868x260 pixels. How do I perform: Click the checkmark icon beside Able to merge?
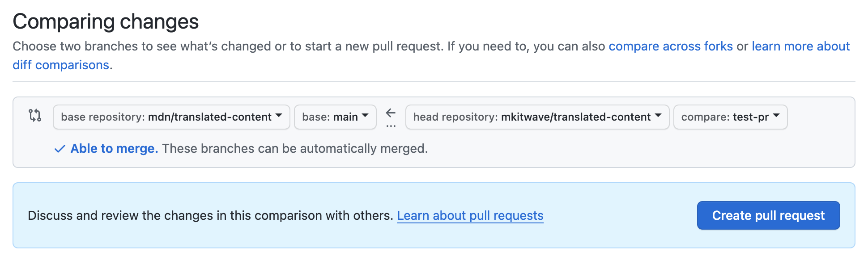pyautogui.click(x=60, y=149)
